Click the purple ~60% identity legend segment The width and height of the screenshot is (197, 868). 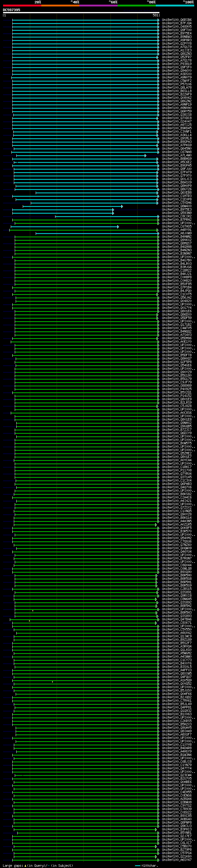click(x=98, y=6)
